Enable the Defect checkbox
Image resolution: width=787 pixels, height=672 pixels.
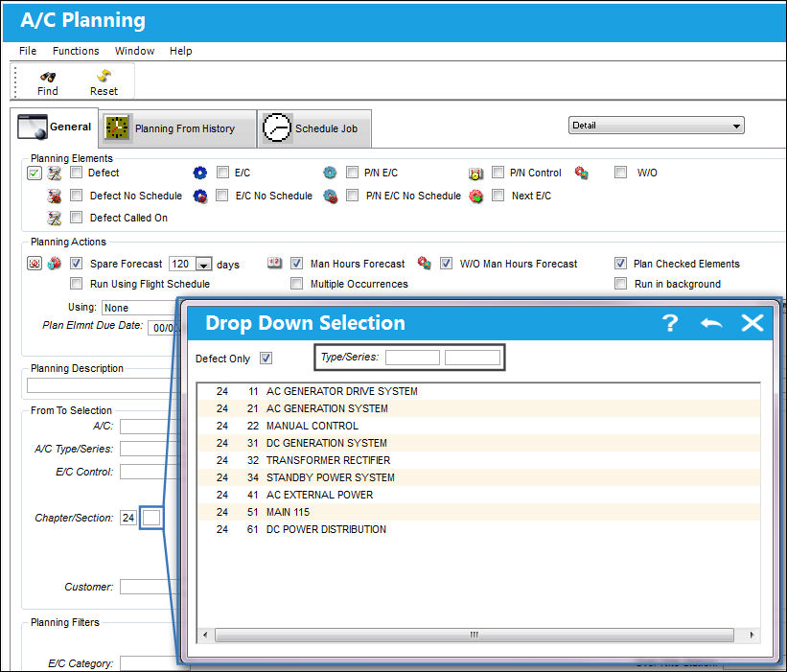pos(77,173)
